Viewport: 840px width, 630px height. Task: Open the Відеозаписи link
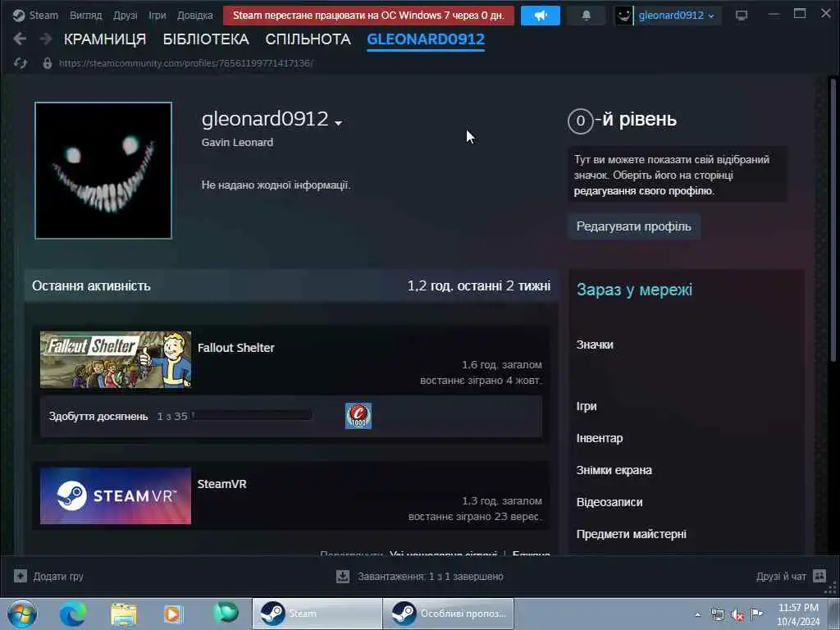(x=609, y=503)
